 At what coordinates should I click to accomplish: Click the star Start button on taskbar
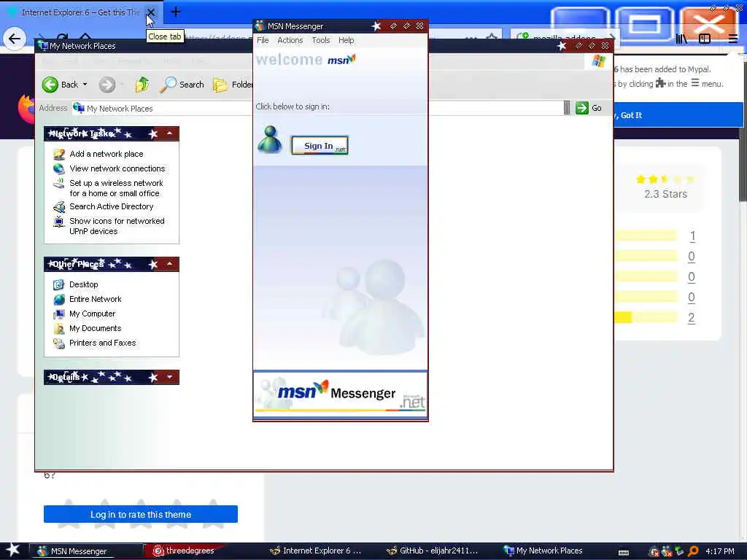(12, 551)
